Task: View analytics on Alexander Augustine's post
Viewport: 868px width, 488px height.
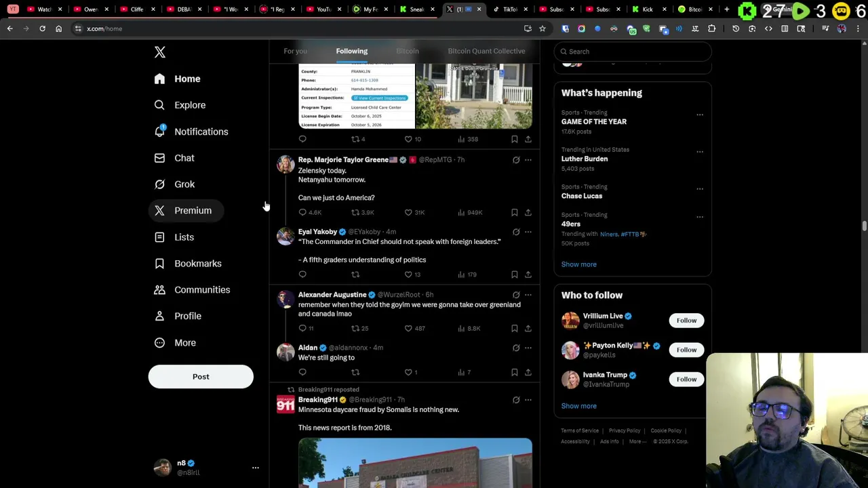Action: pyautogui.click(x=469, y=328)
